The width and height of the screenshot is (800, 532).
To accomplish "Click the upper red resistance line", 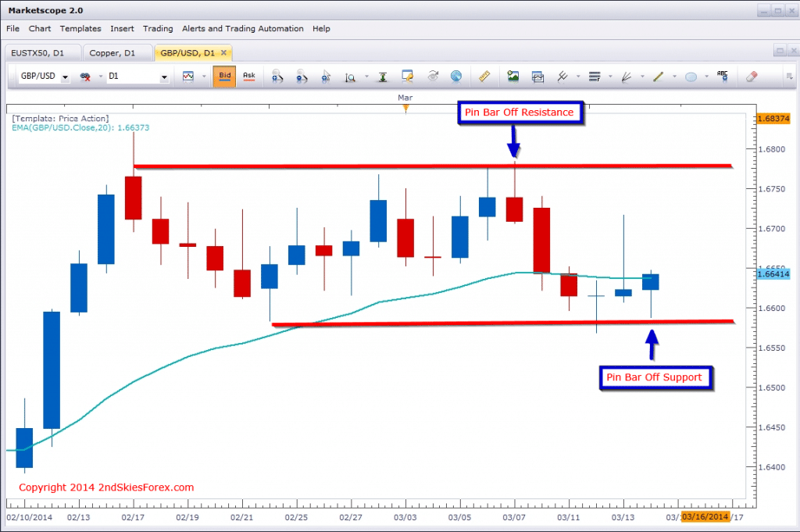I will [433, 166].
